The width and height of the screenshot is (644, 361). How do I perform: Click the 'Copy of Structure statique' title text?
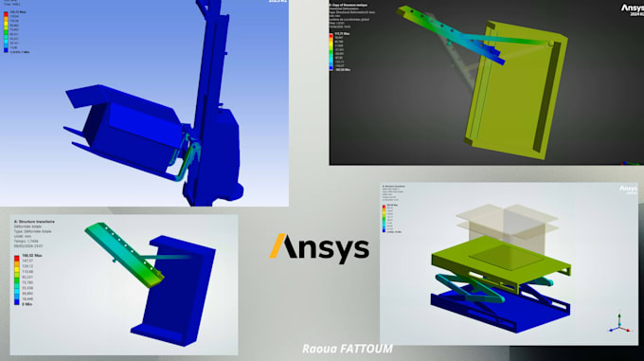click(349, 5)
